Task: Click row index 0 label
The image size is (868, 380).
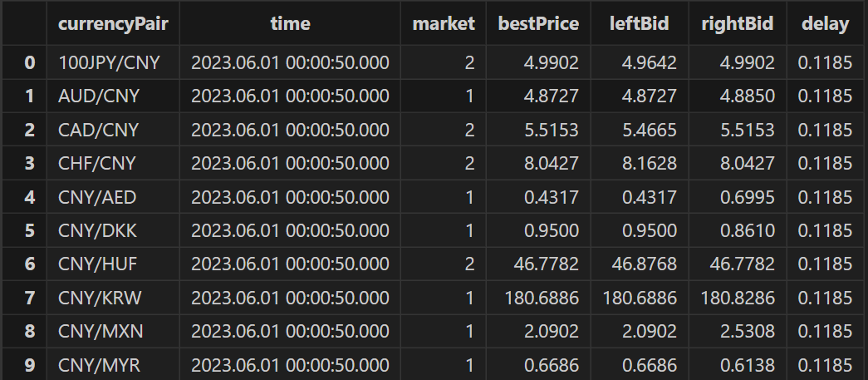Action: (x=29, y=63)
